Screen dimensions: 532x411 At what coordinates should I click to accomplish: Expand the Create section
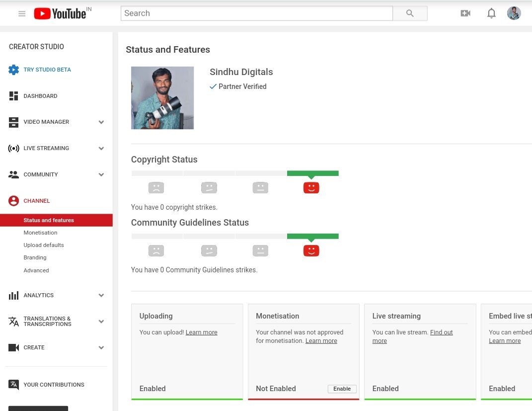[101, 347]
